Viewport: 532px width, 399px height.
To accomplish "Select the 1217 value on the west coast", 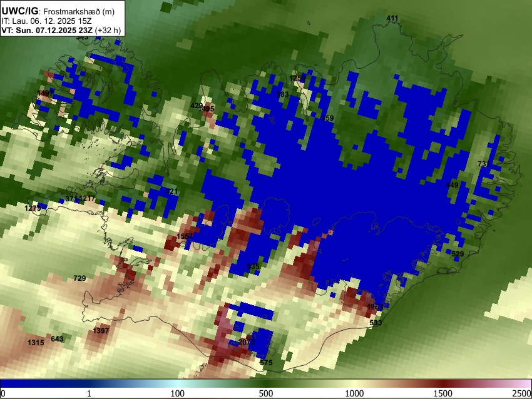I will pyautogui.click(x=87, y=198).
